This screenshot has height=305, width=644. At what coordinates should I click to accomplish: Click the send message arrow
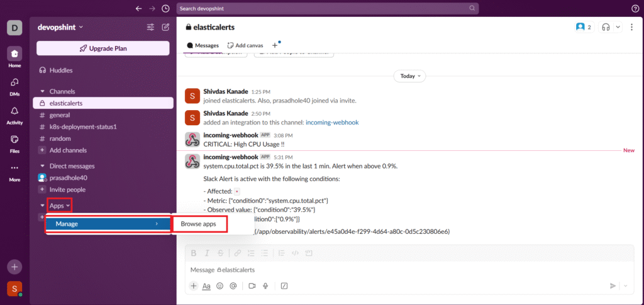pyautogui.click(x=613, y=286)
